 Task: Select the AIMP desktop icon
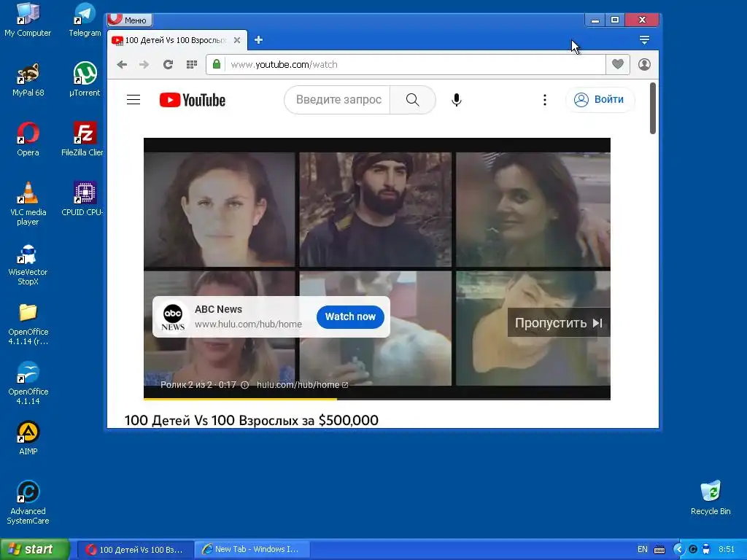point(28,438)
